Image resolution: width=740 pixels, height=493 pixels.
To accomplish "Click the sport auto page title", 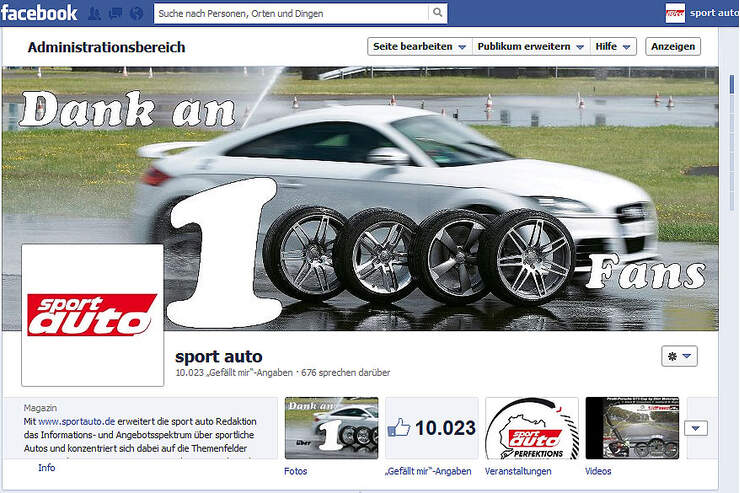I will coord(219,357).
